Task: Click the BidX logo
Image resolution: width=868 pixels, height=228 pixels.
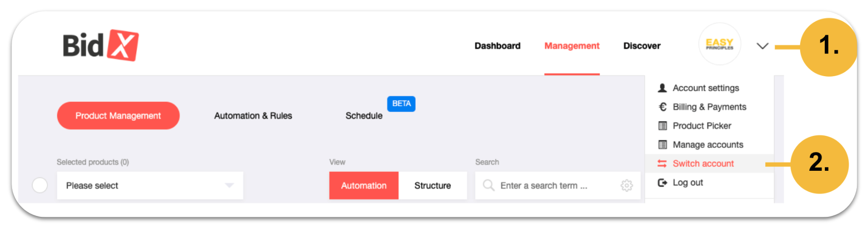Action: pos(101,45)
